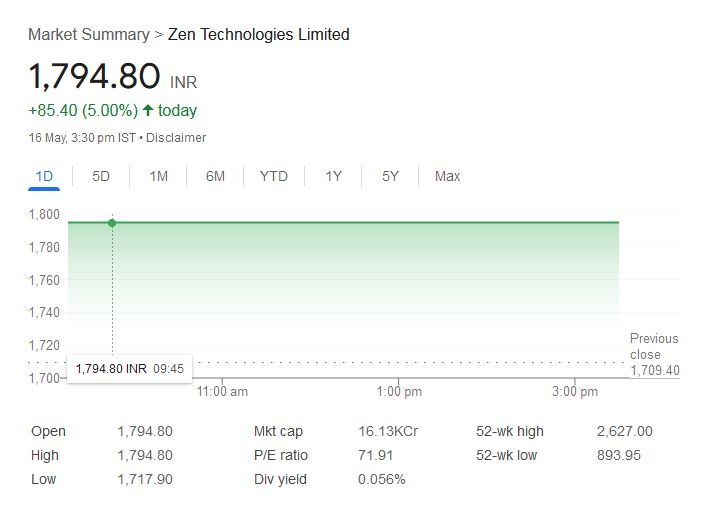Open the 1M chart range
The image size is (721, 510).
(158, 176)
